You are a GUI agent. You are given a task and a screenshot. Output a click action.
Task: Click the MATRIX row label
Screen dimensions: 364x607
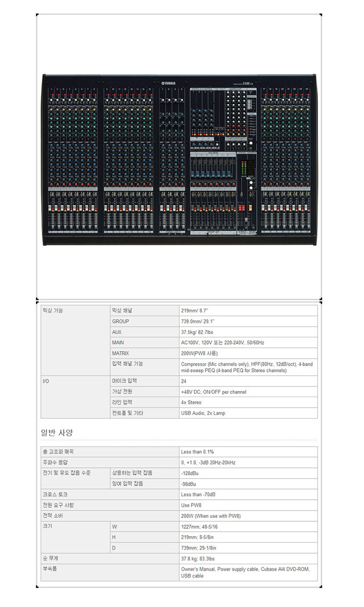coord(145,353)
